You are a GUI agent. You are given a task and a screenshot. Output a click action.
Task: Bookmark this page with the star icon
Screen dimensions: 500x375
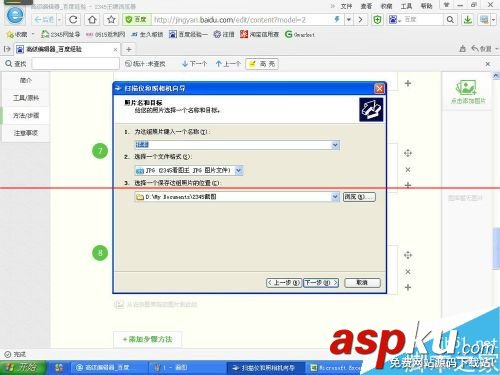(111, 20)
